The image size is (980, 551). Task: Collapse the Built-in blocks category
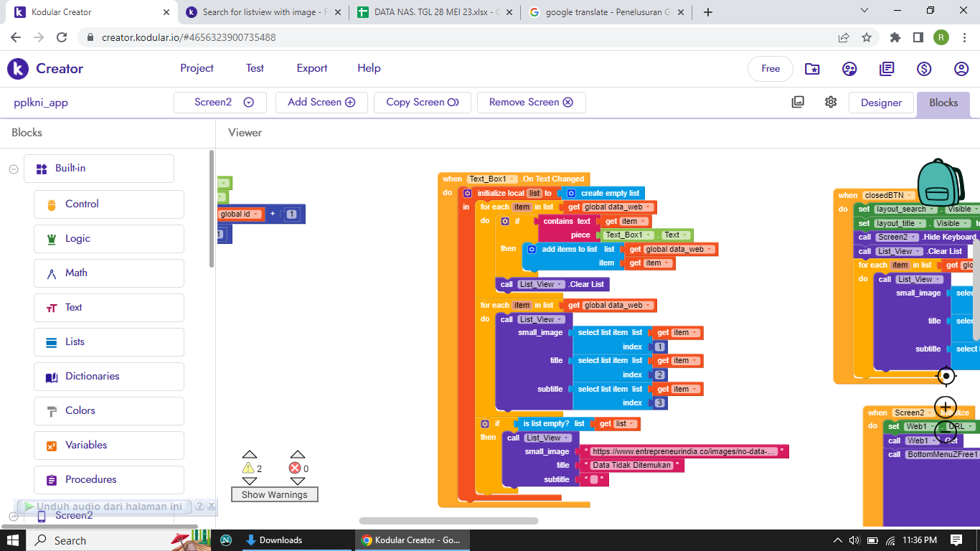point(13,169)
